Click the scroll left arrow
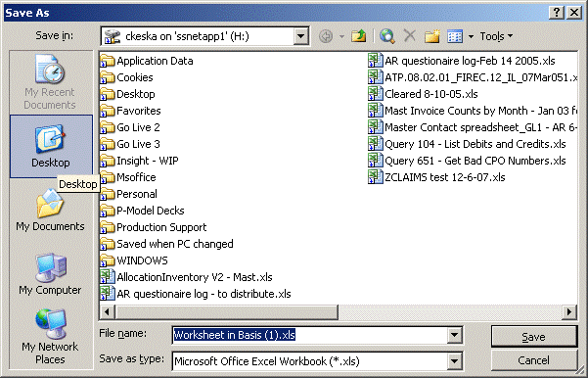The width and height of the screenshot is (588, 378). (x=108, y=312)
